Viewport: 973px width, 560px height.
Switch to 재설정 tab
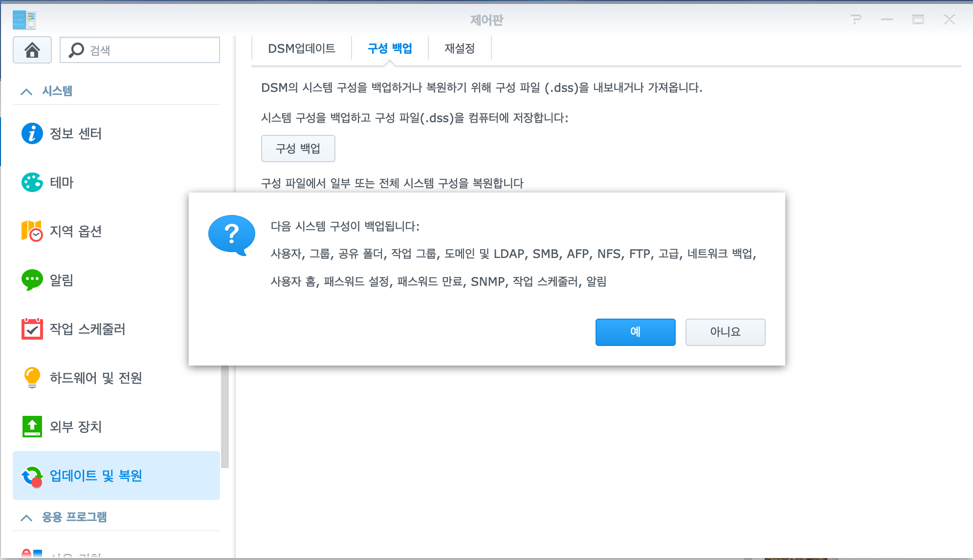pos(459,48)
